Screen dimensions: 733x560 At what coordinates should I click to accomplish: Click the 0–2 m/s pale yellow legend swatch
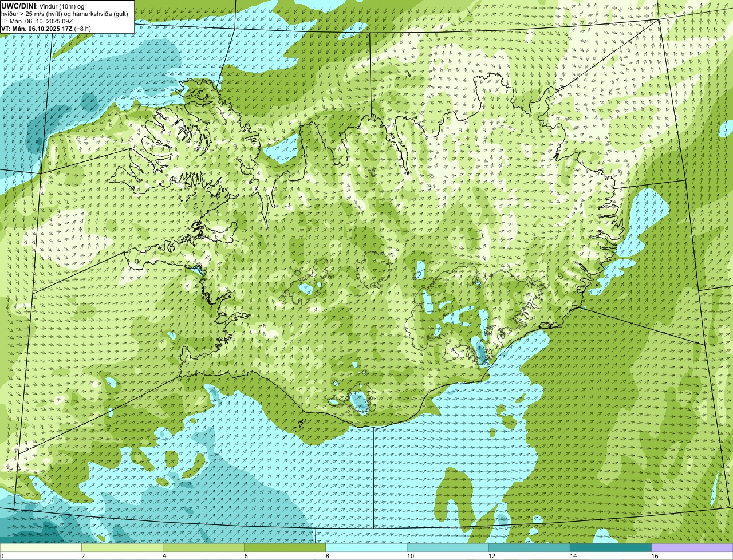(x=41, y=548)
